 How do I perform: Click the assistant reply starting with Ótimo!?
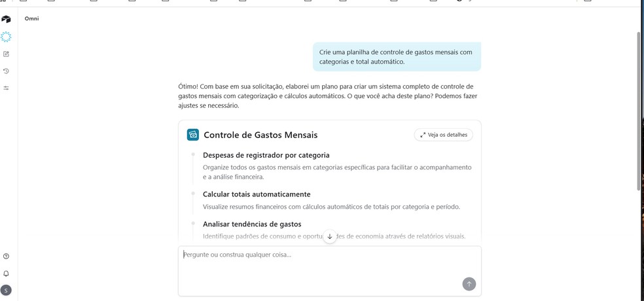(328, 96)
